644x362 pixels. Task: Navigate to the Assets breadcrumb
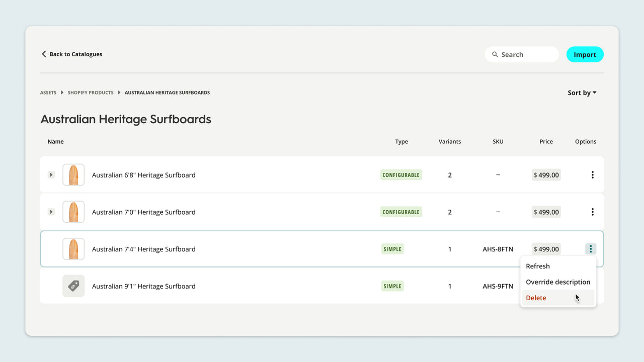coord(48,93)
